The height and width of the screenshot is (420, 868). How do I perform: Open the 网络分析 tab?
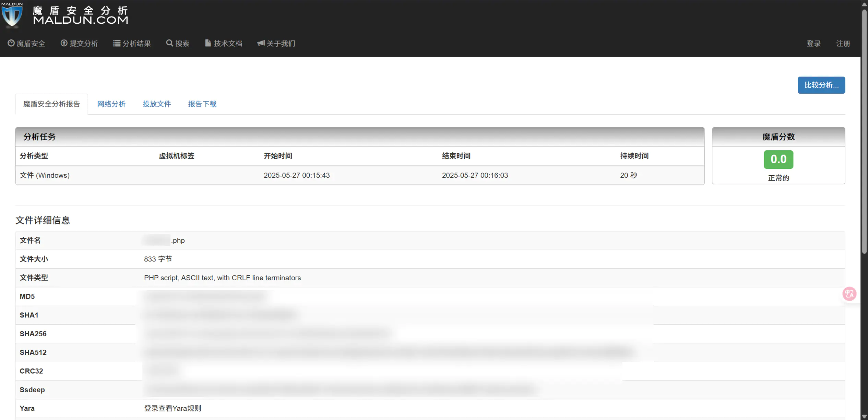click(111, 104)
